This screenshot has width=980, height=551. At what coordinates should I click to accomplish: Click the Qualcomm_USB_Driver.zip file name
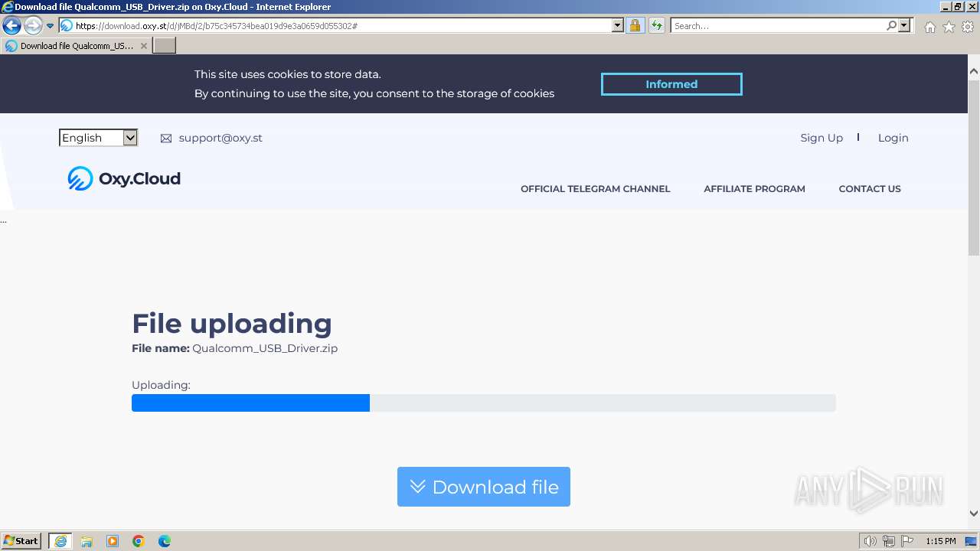[x=265, y=348]
